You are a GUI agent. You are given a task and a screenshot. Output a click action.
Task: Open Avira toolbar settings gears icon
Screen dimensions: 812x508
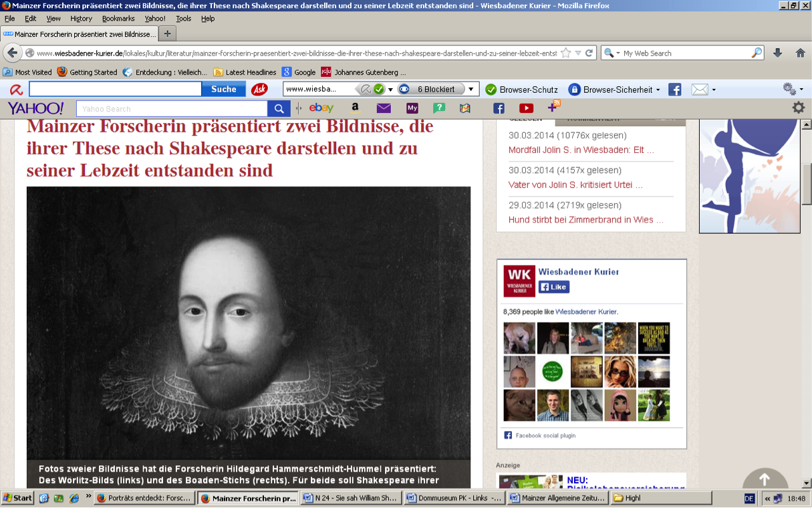(x=789, y=89)
